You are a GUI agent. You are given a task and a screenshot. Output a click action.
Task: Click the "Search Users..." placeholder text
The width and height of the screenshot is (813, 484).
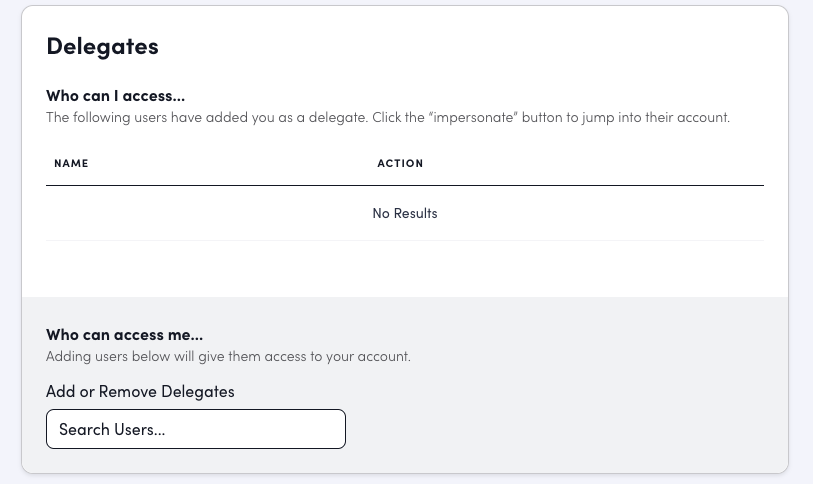pyautogui.click(x=112, y=430)
